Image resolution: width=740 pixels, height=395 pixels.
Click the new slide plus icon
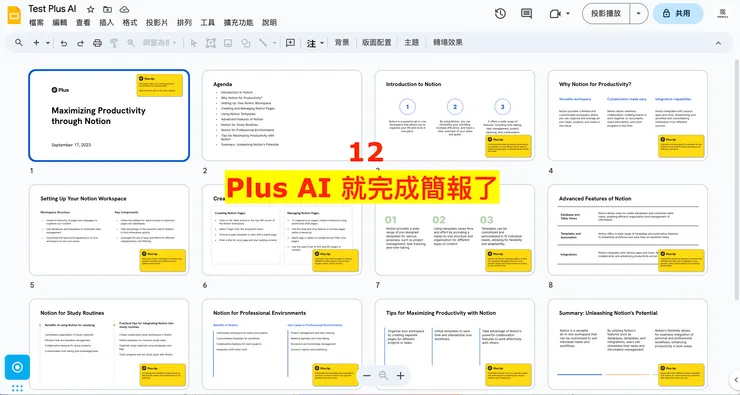tap(36, 42)
